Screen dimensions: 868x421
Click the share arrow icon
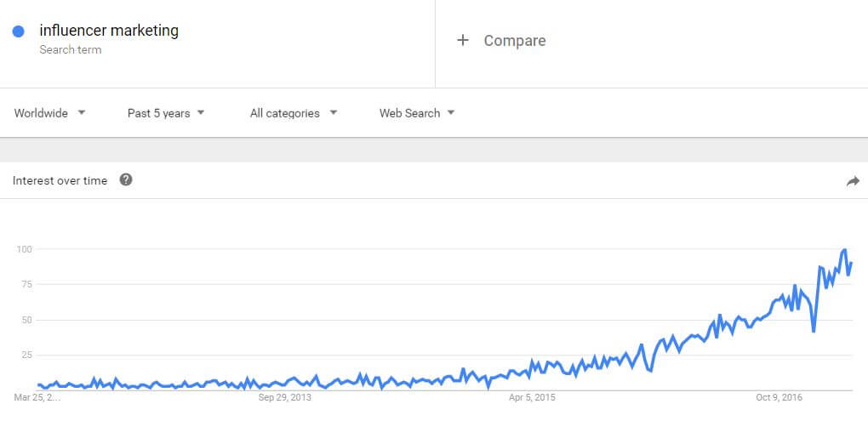tap(853, 181)
